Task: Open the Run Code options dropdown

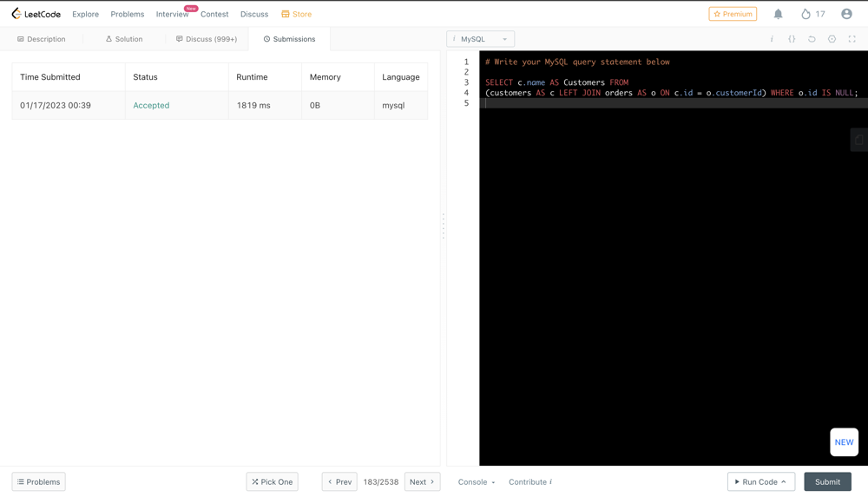Action: (784, 482)
